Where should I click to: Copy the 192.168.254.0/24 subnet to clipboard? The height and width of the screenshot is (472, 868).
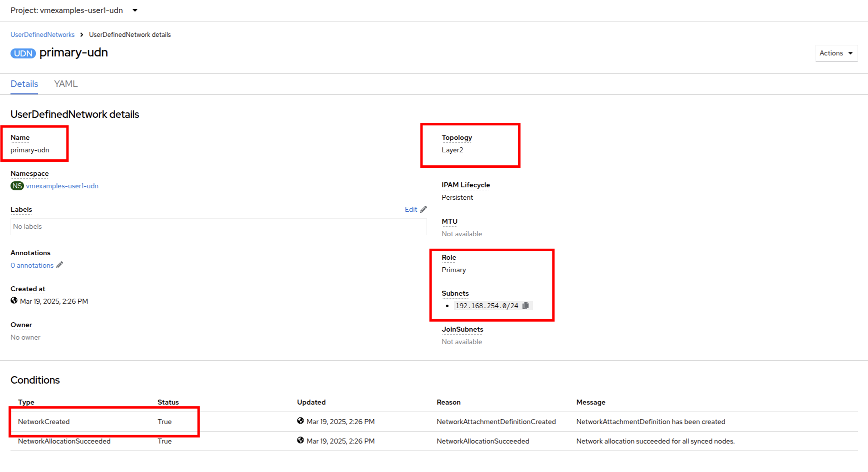tap(525, 306)
